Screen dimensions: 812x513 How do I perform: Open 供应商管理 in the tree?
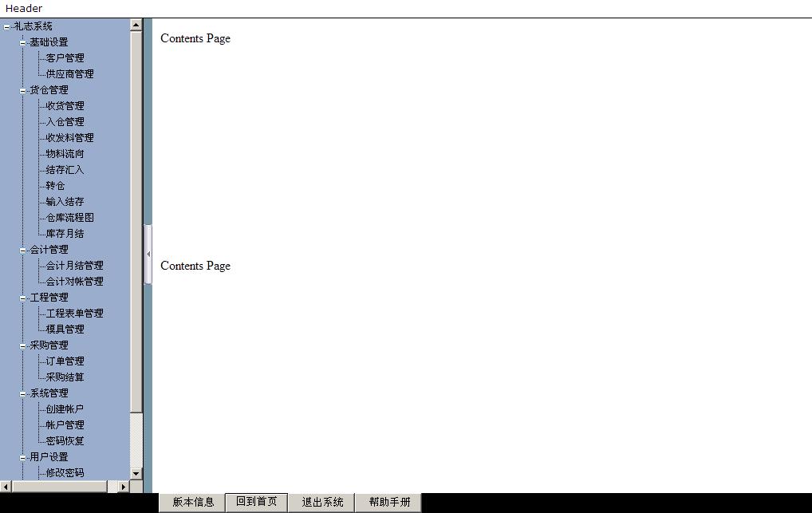pos(70,74)
